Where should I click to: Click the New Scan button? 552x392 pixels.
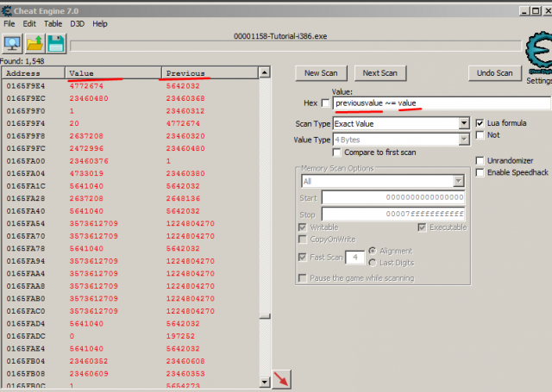pyautogui.click(x=322, y=73)
